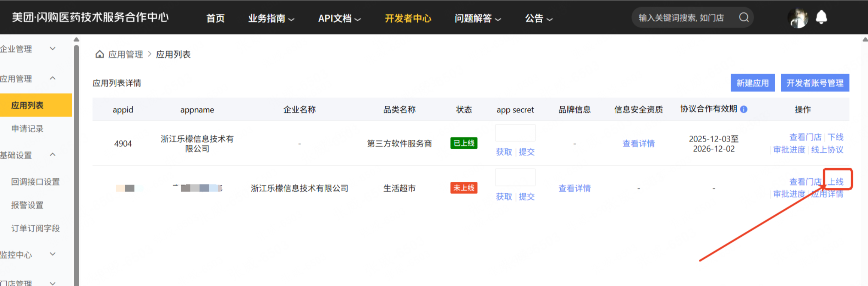Click 提交 for app 4904
This screenshot has width=868, height=286.
point(527,152)
